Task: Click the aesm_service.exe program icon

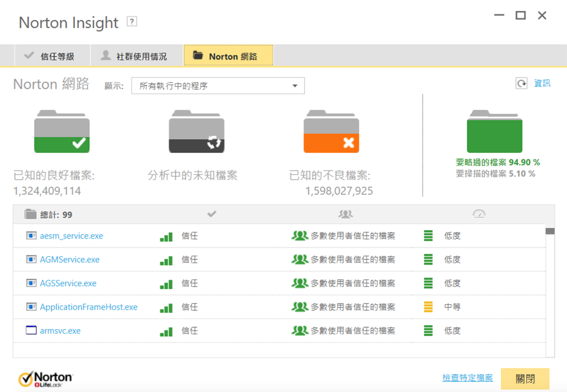Action: (x=31, y=236)
